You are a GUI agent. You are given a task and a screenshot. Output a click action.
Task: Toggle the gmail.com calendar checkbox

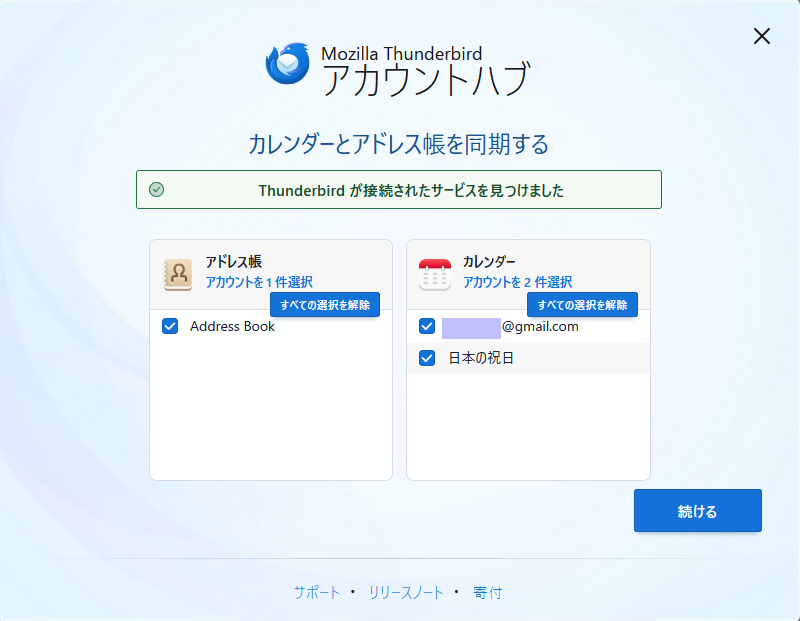coord(427,326)
